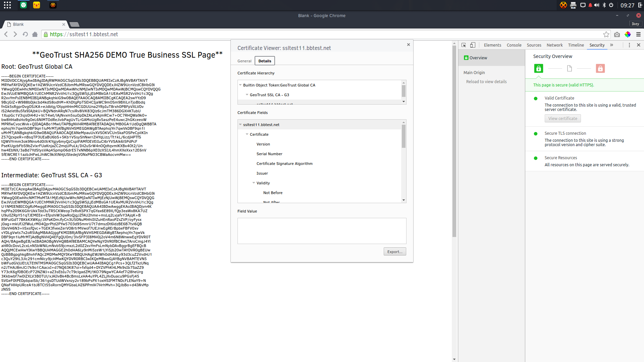Screen dimensions: 644x362
Task: Click the green secure lock in Security Overview
Action: (539, 68)
